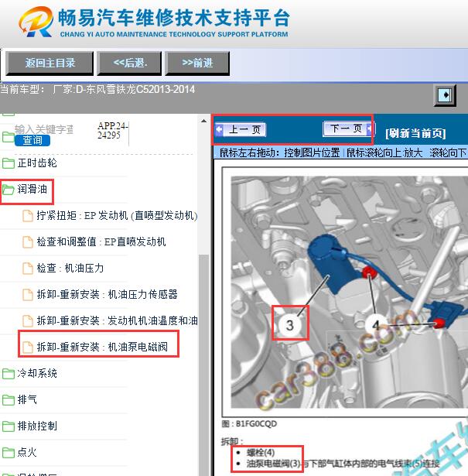Click the sidebar scrollbar up arrow
Screen dimensions: 468x476
point(203,121)
